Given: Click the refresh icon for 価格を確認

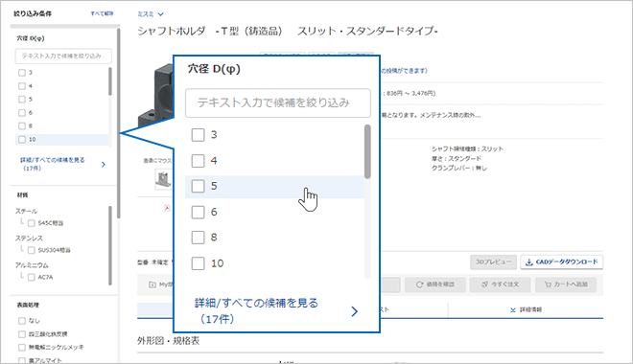Looking at the screenshot, I should 419,284.
